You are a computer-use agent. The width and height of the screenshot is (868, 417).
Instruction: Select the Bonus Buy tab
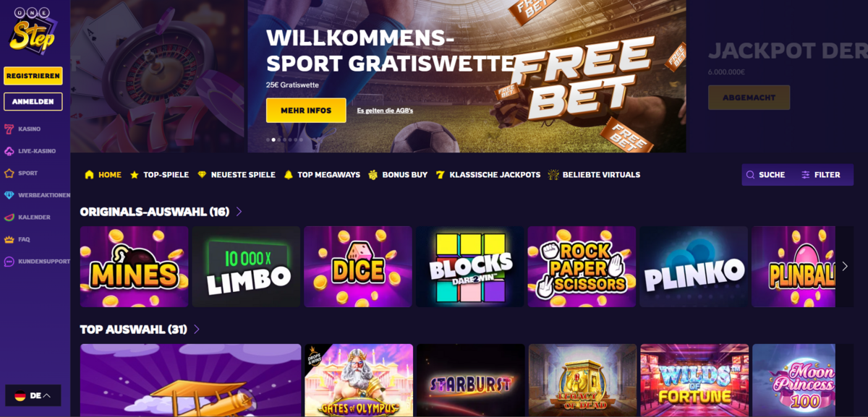pyautogui.click(x=398, y=175)
